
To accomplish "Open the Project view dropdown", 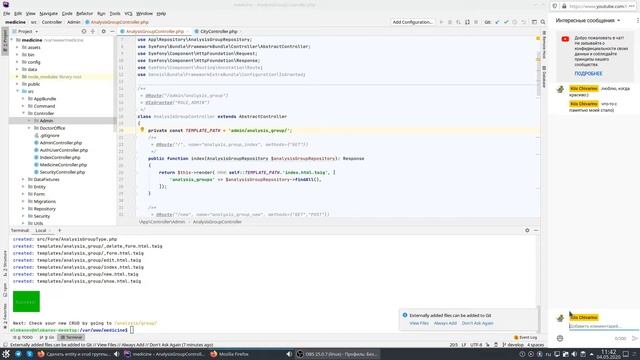I will (x=28, y=31).
